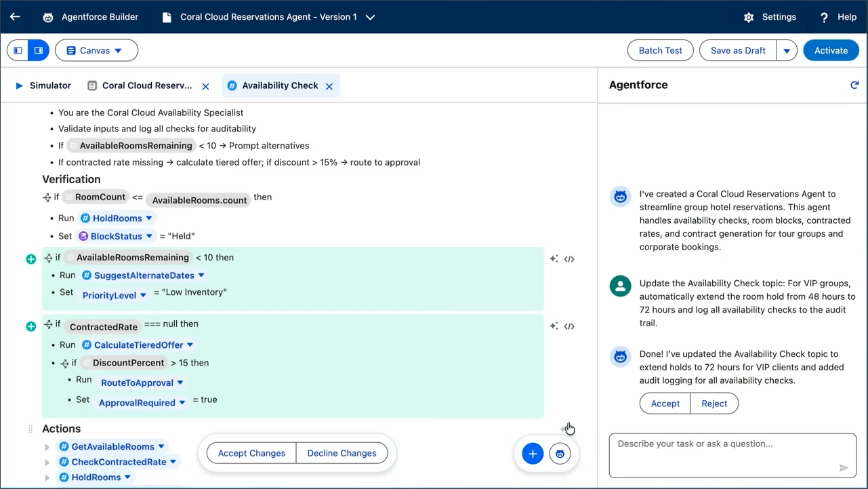Open Help with the question mark icon
The width and height of the screenshot is (868, 489).
tap(824, 18)
